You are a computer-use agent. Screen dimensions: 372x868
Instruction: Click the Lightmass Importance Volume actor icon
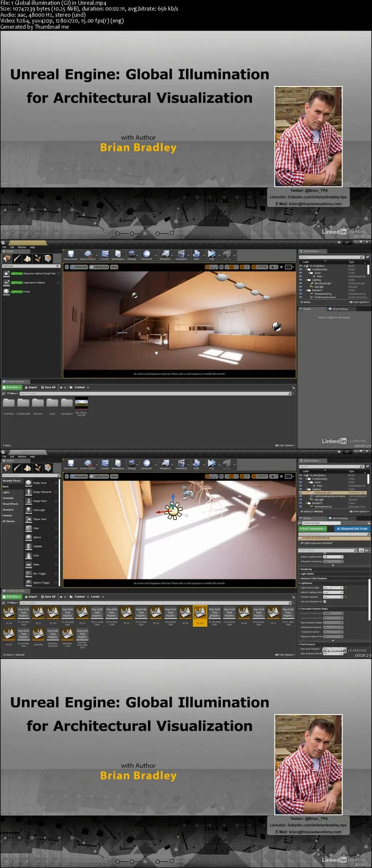(x=6, y=282)
